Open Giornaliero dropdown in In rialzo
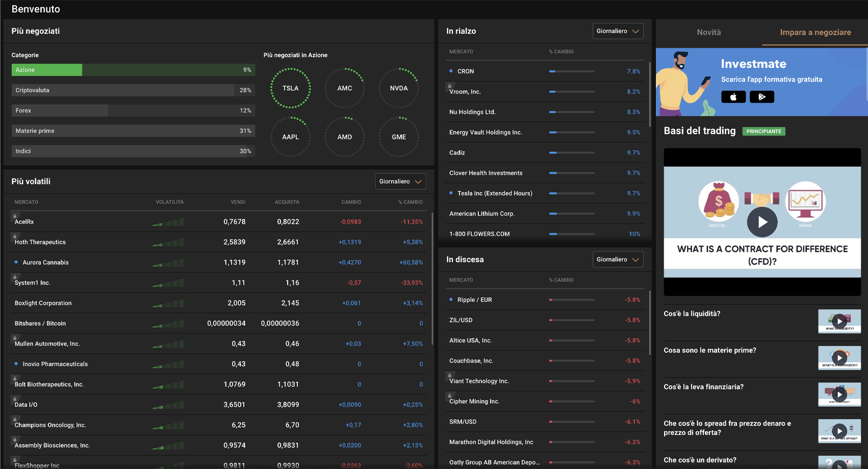868x469 pixels. tap(618, 31)
